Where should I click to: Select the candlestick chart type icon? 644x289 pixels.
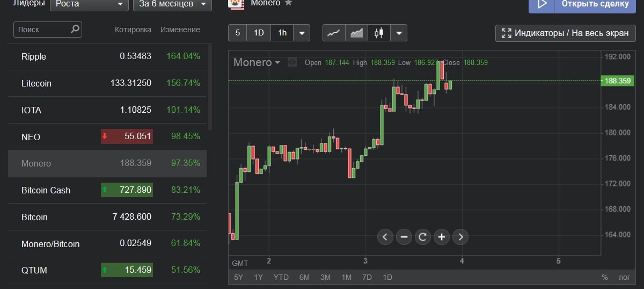click(379, 33)
